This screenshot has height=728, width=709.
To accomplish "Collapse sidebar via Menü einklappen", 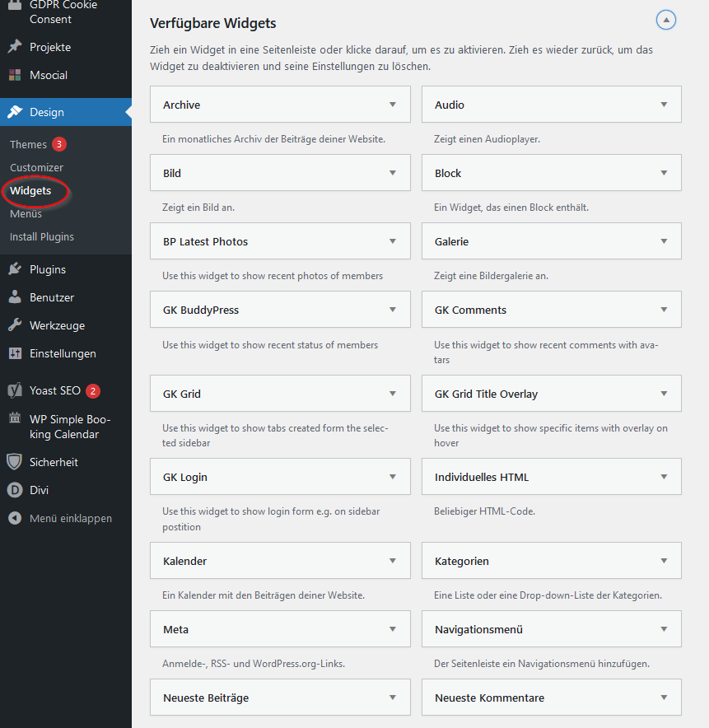I will click(x=70, y=518).
